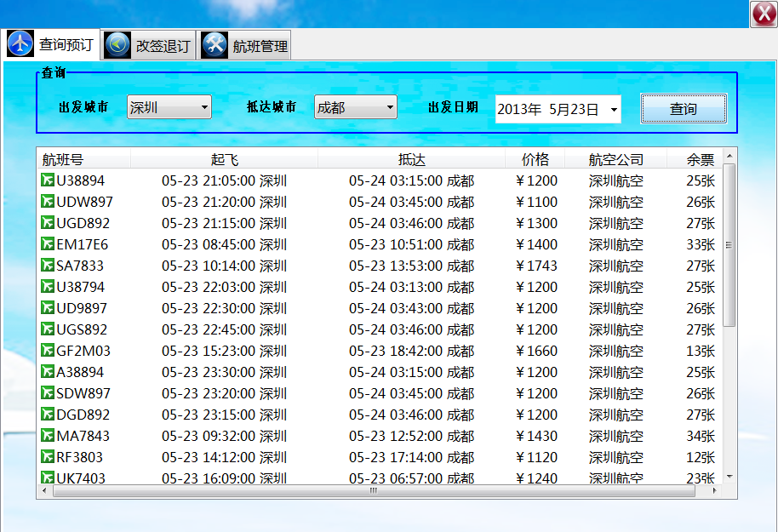Image resolution: width=778 pixels, height=532 pixels.
Task: Click the green back-arrow icon on 改签退订 tab
Action: click(117, 45)
